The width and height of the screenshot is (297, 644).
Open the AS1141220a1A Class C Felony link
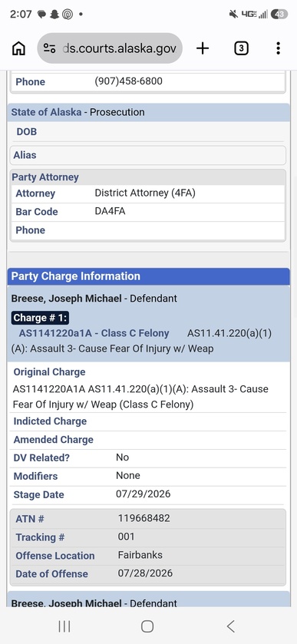click(94, 333)
